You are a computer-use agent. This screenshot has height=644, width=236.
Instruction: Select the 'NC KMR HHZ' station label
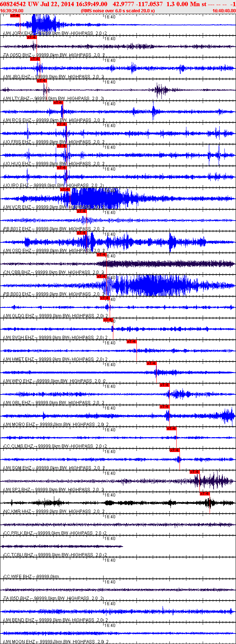pos(17,511)
